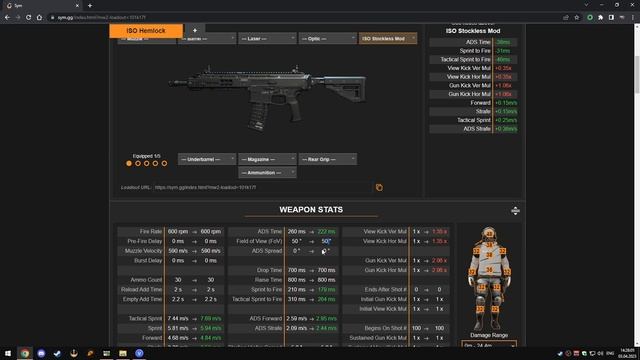Open the green circular extension icon in the toolbar
640x360 pixels.
(590, 18)
